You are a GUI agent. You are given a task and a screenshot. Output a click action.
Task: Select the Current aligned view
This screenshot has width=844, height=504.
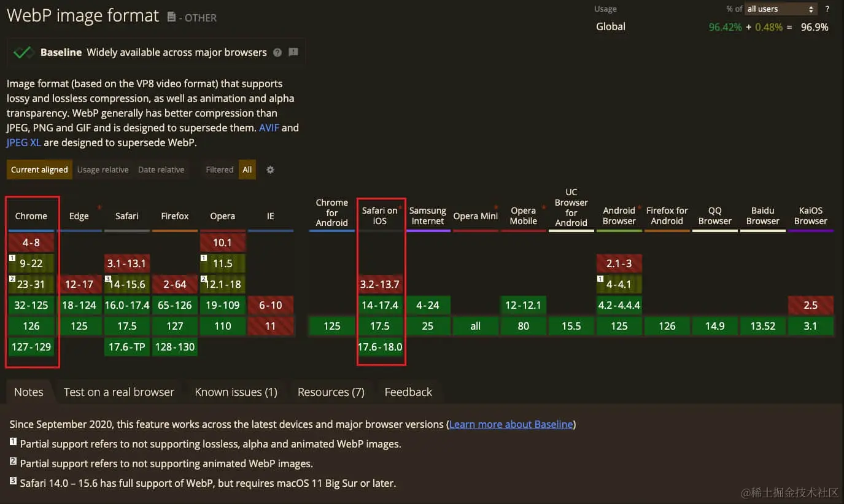39,170
